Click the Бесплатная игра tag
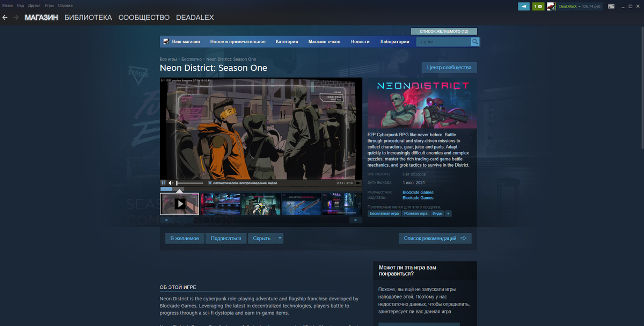 click(x=384, y=213)
